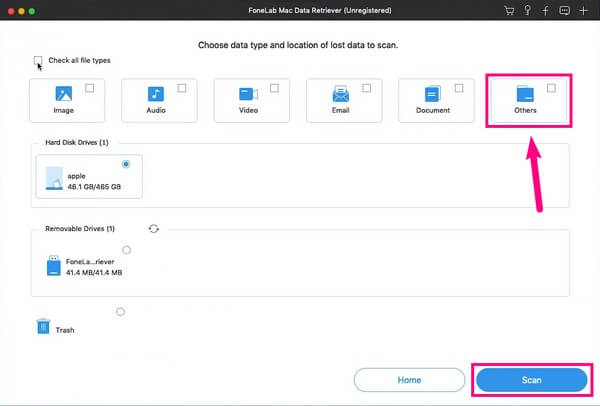Tick the Image checkbox
This screenshot has width=600, height=406.
(90, 88)
